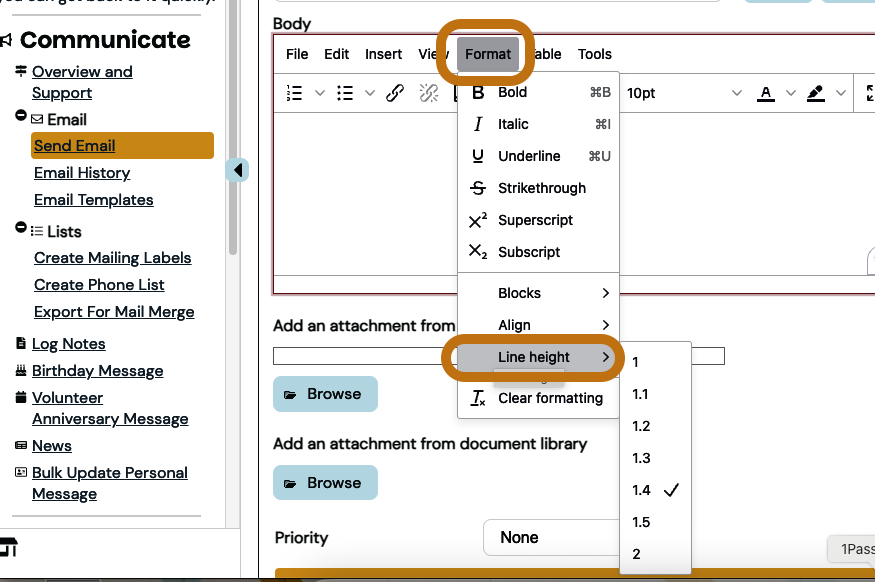Open the Email Templates link
875x582 pixels.
[x=93, y=200]
